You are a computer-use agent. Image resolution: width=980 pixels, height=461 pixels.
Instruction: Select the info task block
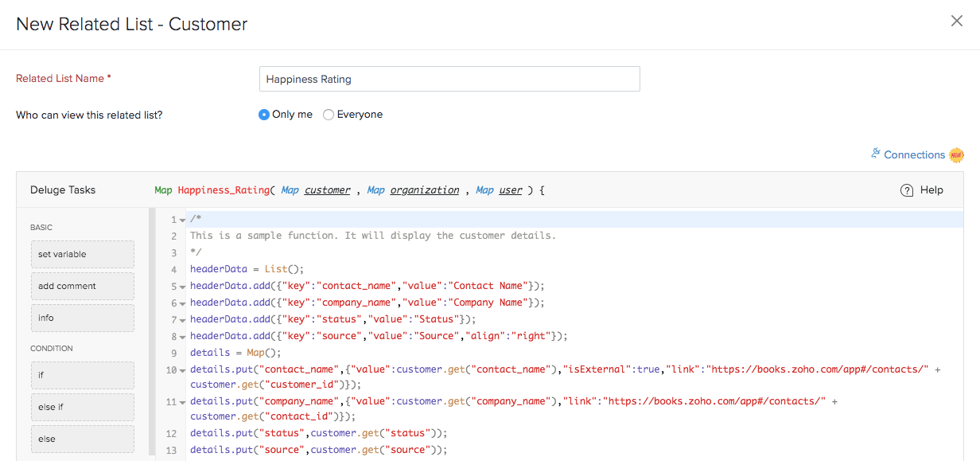82,318
